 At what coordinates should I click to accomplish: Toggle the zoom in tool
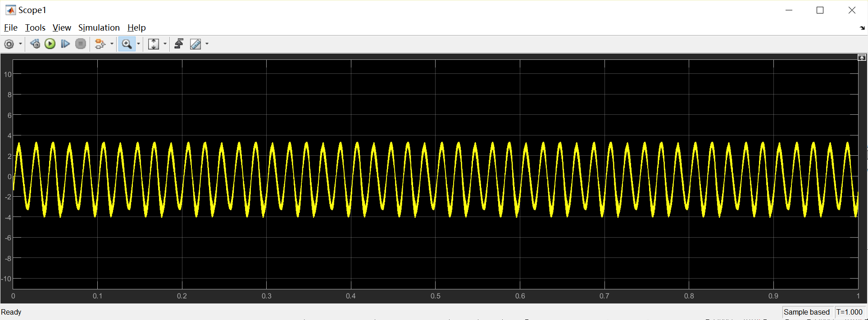click(x=127, y=44)
